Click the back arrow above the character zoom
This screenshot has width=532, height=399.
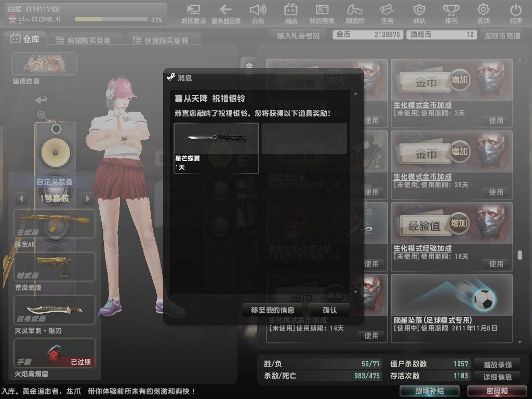tap(41, 100)
